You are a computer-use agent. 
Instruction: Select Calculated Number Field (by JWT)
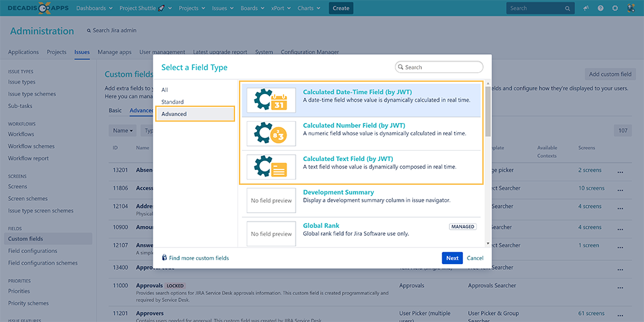coord(361,133)
